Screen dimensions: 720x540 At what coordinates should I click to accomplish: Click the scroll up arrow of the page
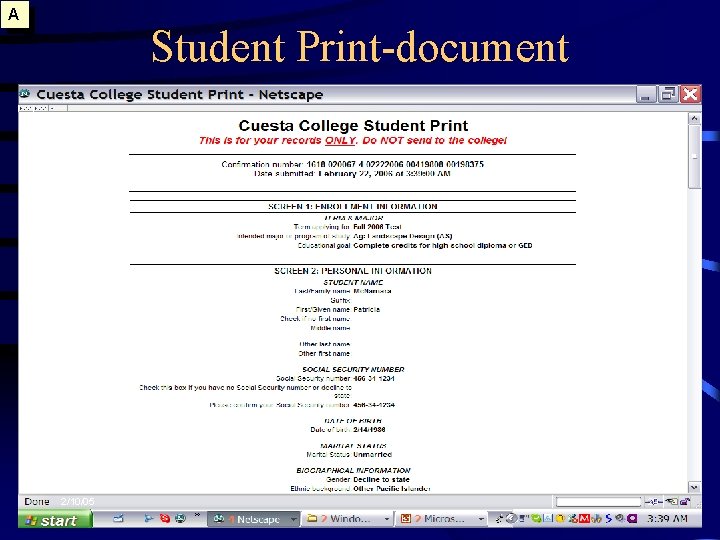(694, 118)
